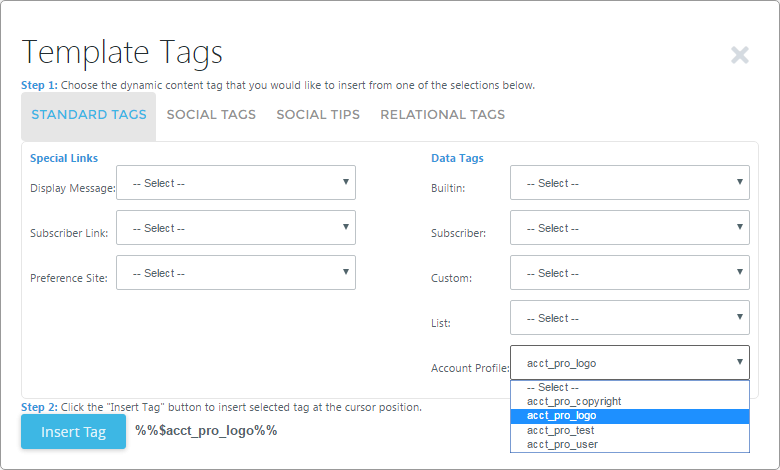Open the List data tags dropdown
The width and height of the screenshot is (780, 470).
pos(629,318)
